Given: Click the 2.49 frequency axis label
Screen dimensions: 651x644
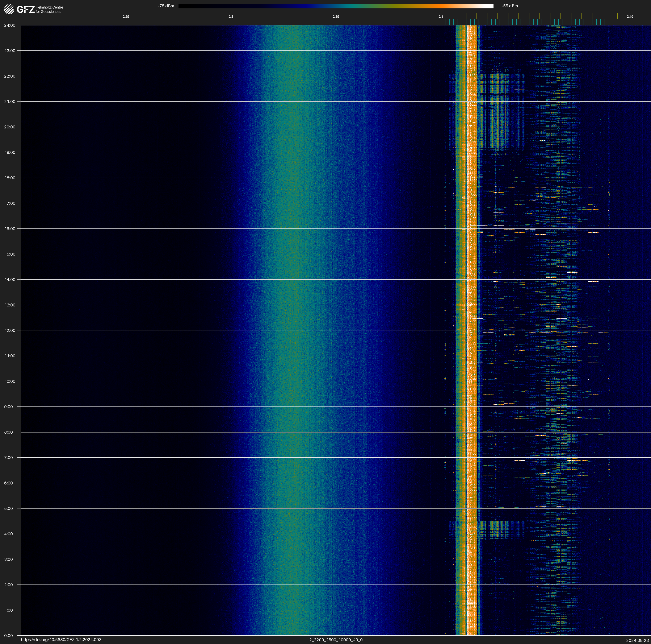Looking at the screenshot, I should coord(629,17).
